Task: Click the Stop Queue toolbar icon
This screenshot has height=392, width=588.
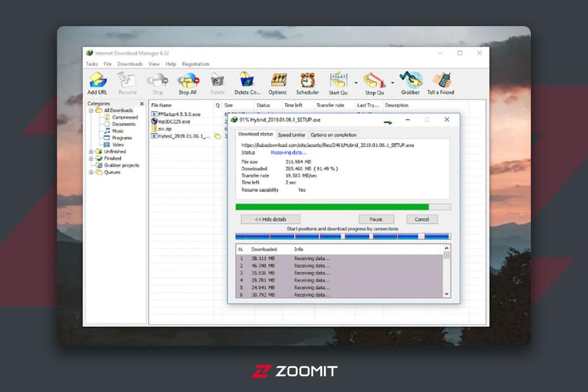Action: (374, 83)
